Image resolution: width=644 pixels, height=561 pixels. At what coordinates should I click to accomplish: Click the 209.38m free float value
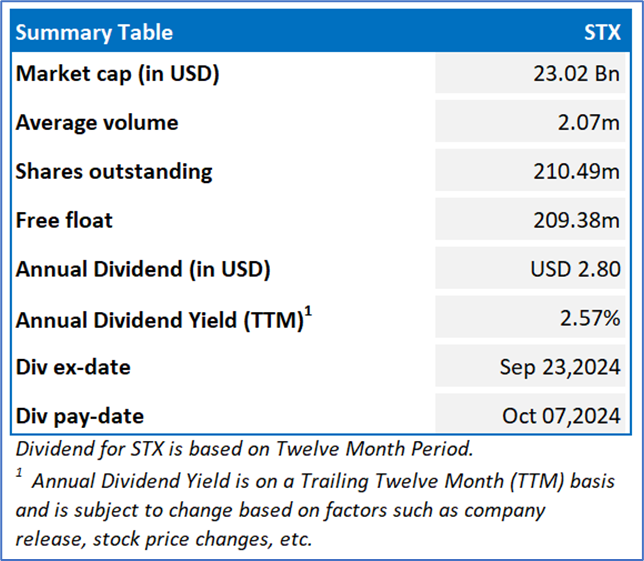coord(576,220)
